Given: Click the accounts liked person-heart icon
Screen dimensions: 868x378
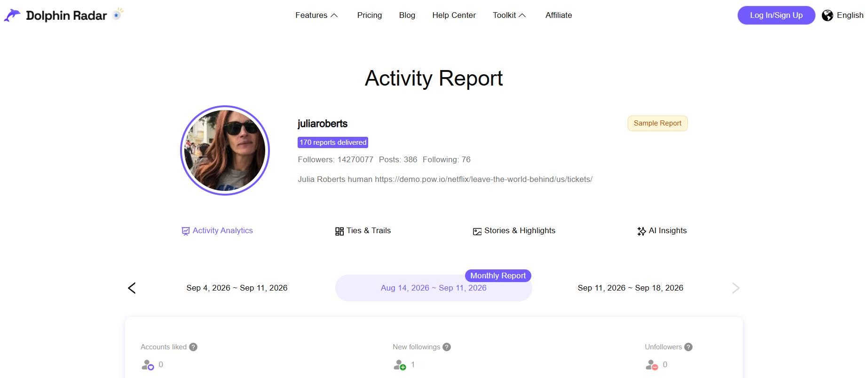Looking at the screenshot, I should (x=148, y=365).
